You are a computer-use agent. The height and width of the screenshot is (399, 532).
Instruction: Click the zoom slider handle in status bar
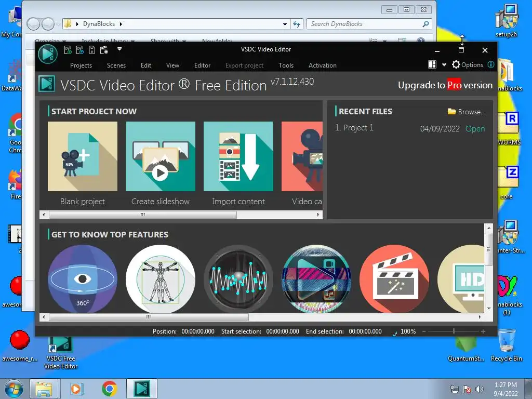(454, 331)
